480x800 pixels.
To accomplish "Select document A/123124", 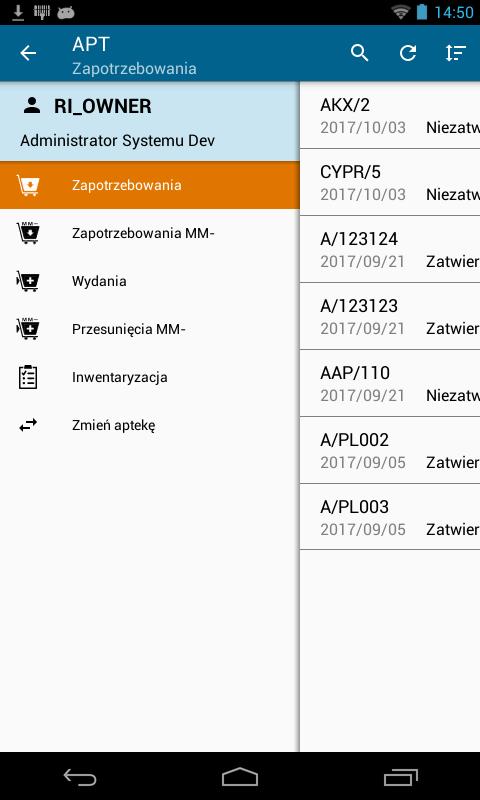I will (x=390, y=249).
